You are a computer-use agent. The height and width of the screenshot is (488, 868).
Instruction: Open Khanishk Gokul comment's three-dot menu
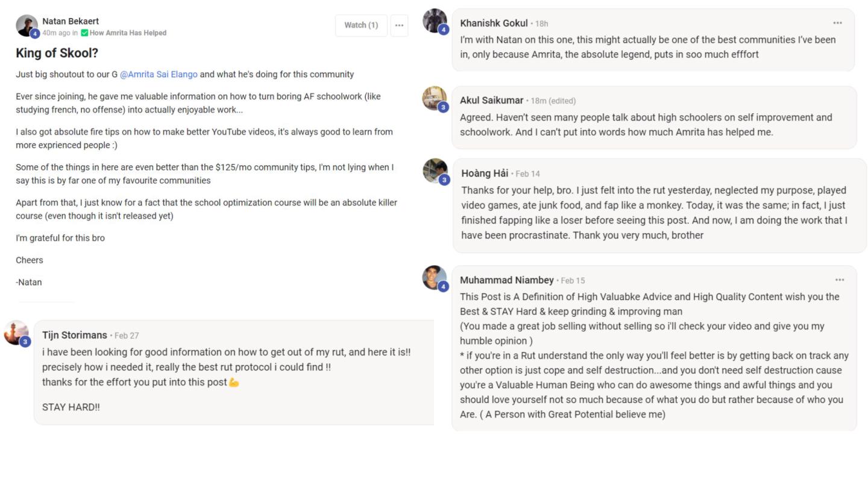point(837,23)
